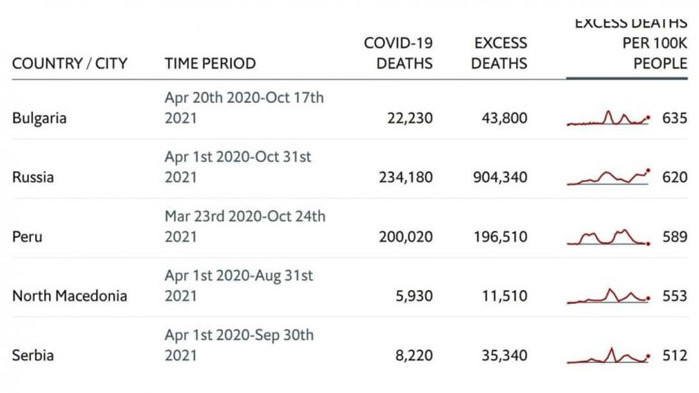Screen dimensions: 699x393
Task: Open North Macedonia's sparkline chart
Action: coord(609,296)
